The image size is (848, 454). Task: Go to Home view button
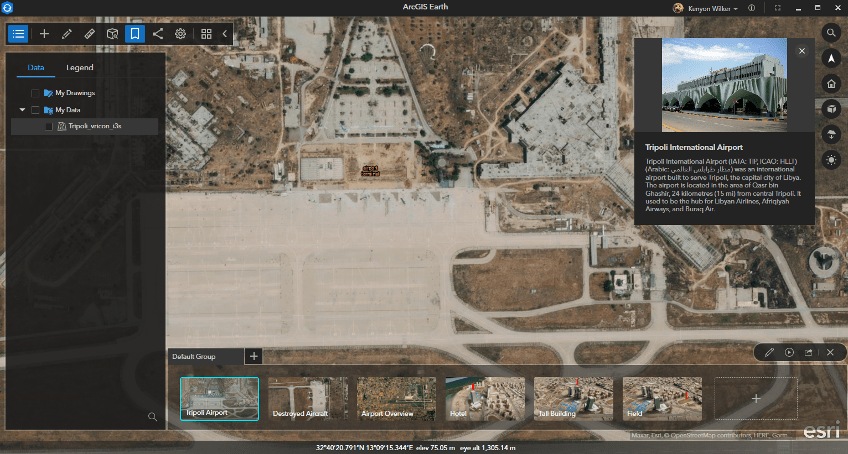[x=831, y=84]
